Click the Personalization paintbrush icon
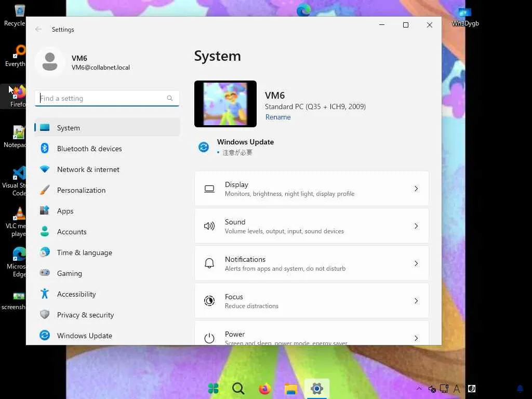The image size is (532, 399). click(x=45, y=190)
